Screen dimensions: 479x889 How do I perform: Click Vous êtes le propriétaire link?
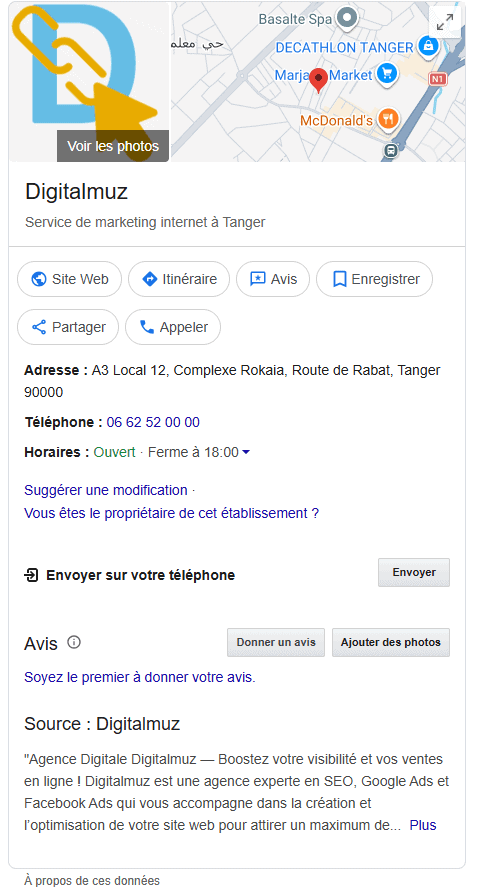coord(171,514)
